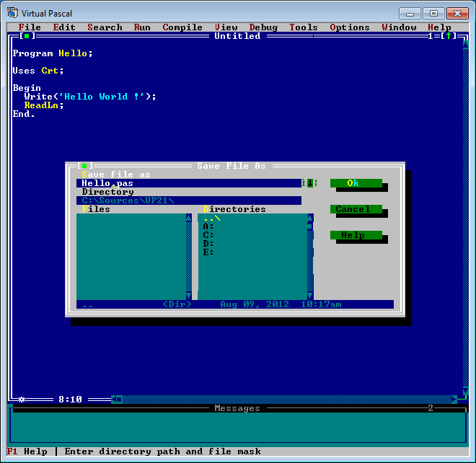Screen dimensions: 476x463
Task: Select the parent directory ..\ entry
Action: pyautogui.click(x=212, y=218)
